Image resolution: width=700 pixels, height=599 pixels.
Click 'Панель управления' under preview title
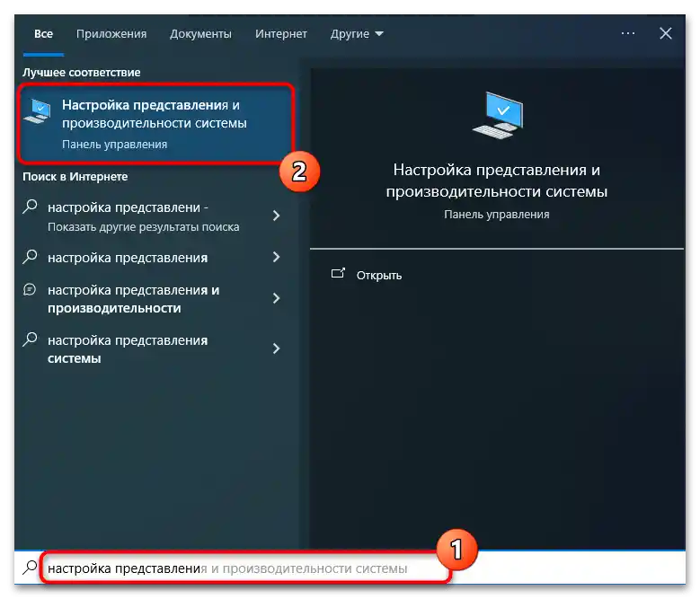496,215
